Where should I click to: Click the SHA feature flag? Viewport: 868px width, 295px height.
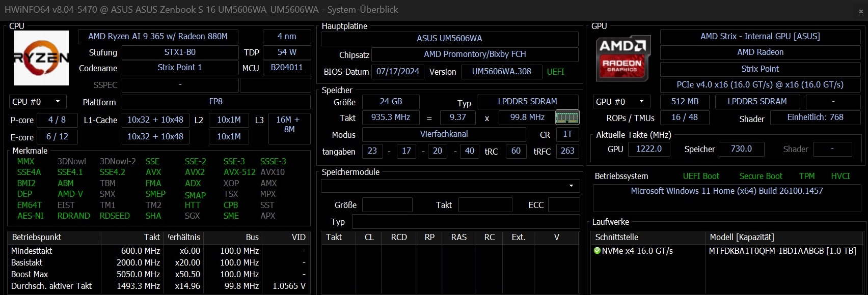click(153, 216)
